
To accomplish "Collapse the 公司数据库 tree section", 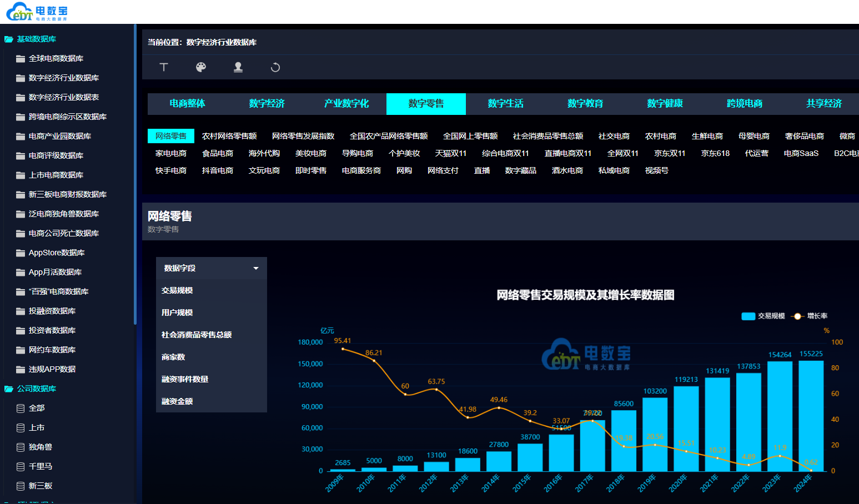I will [9, 389].
